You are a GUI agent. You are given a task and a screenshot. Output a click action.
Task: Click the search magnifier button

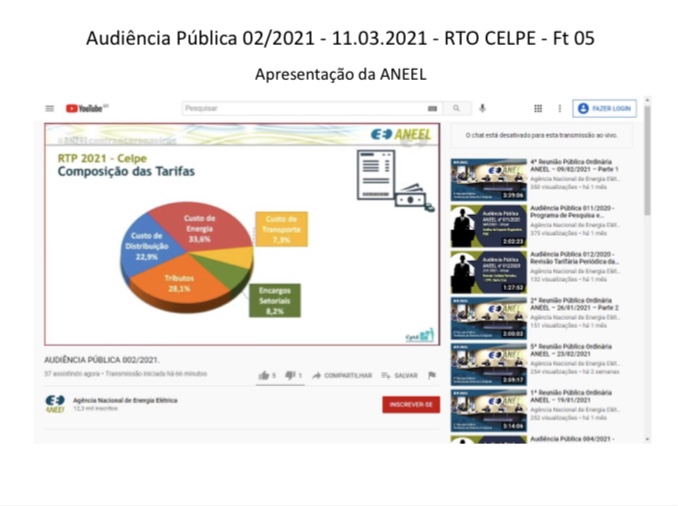[x=457, y=108]
